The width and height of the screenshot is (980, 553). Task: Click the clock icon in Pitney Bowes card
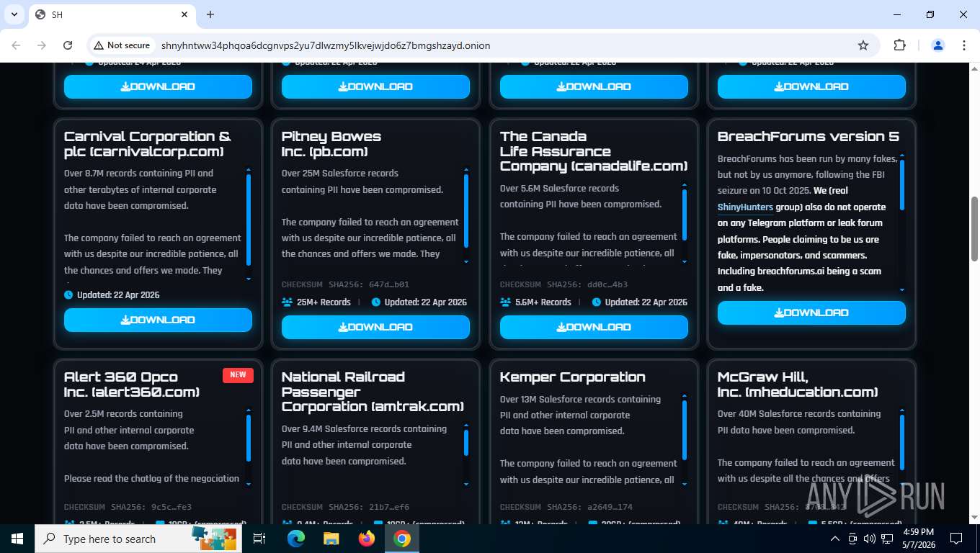tap(376, 302)
